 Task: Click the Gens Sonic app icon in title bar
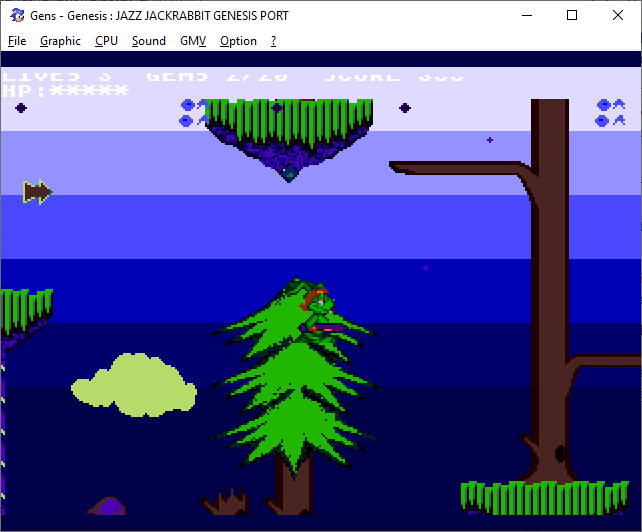(x=17, y=16)
